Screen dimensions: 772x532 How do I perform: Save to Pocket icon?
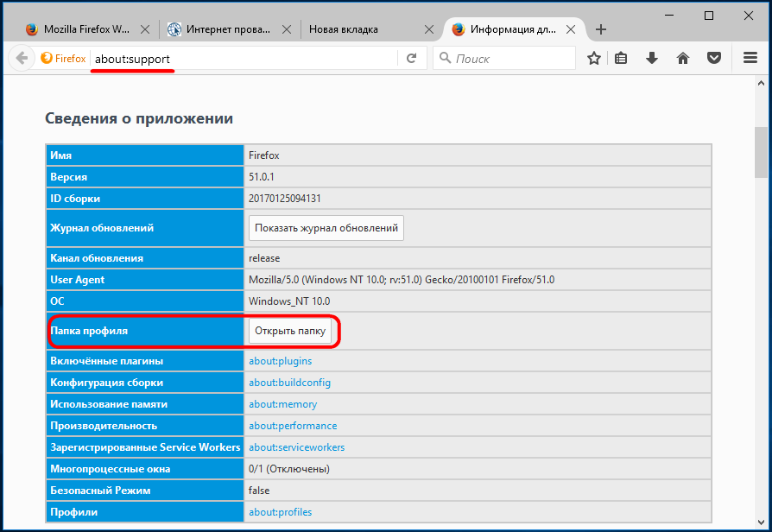714,58
